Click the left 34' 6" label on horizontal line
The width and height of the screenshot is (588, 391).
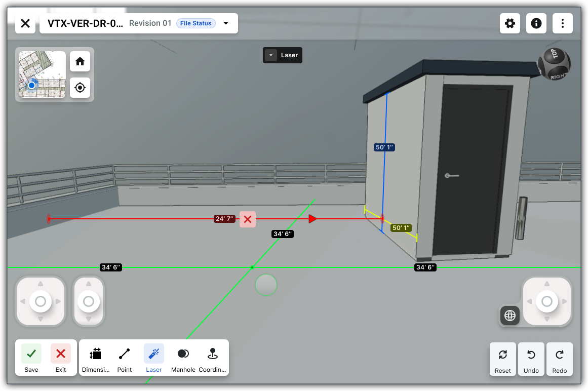click(x=111, y=267)
